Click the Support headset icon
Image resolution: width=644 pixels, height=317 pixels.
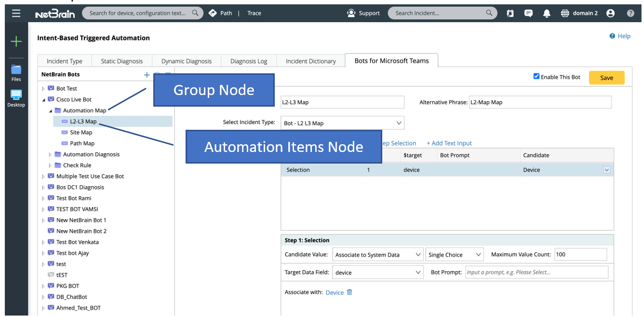pyautogui.click(x=351, y=13)
